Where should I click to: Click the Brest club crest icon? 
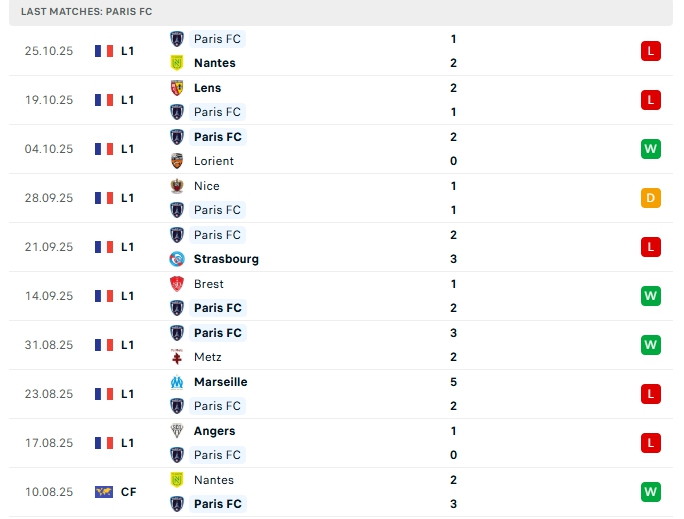(x=177, y=284)
